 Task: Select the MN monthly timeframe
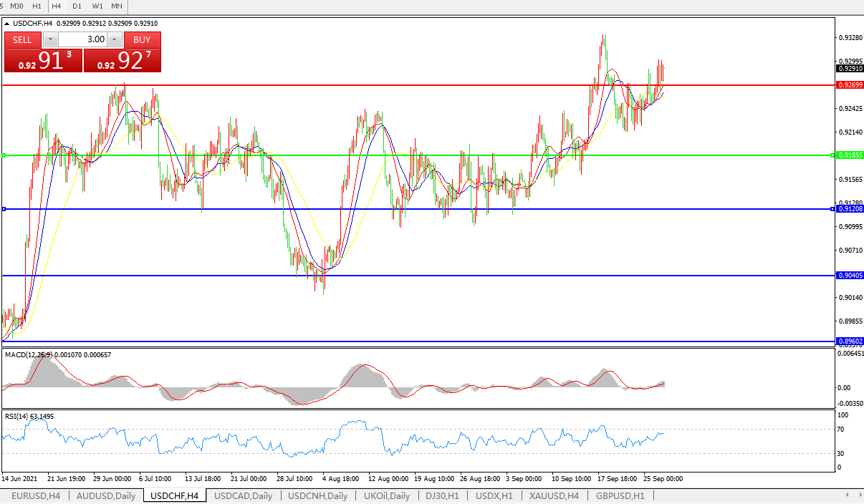117,6
